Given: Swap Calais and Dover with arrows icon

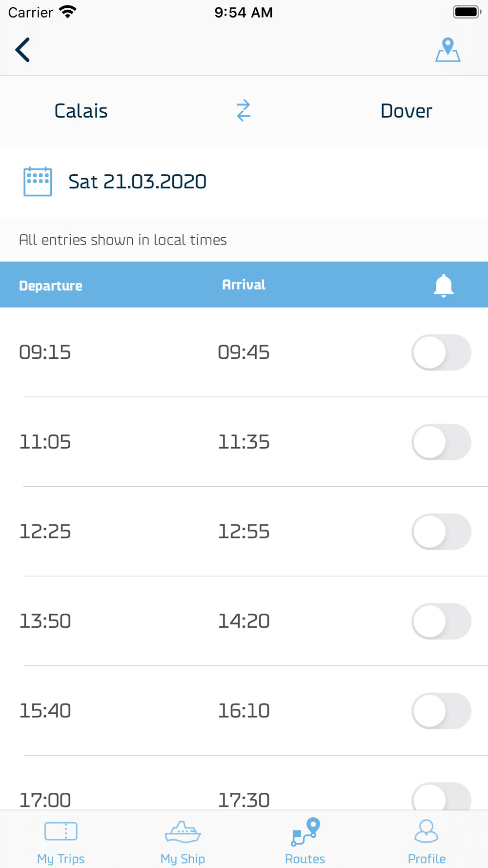Looking at the screenshot, I should pyautogui.click(x=244, y=111).
